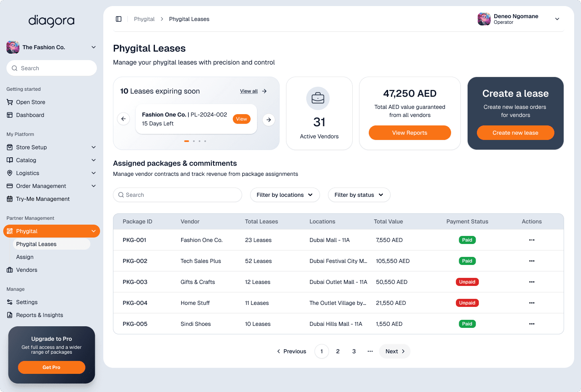Click the left arrow on expiring leases carousel
This screenshot has width=581, height=392.
[123, 119]
